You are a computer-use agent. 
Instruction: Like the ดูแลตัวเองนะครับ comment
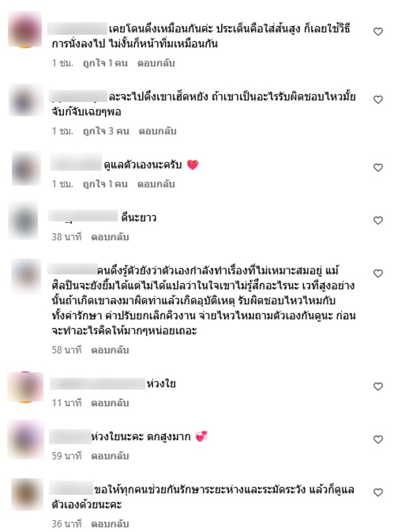point(378,167)
